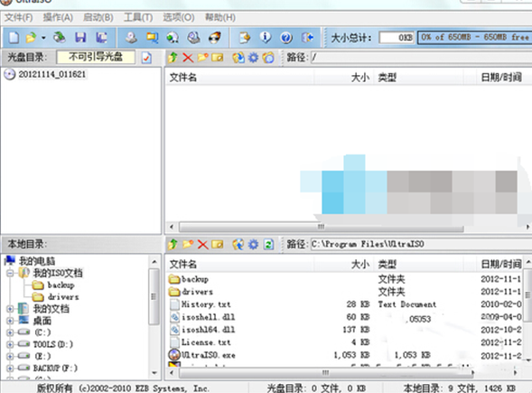The height and width of the screenshot is (393, 532).
Task: Sort disc list by 文件名 column
Action: [239, 78]
